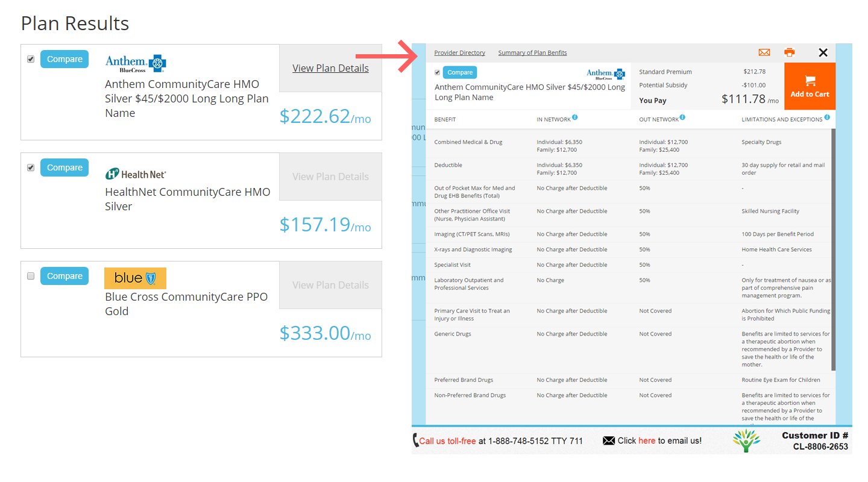This screenshot has width=868, height=482.
Task: Click the envelope icon beside email us text
Action: pos(609,440)
